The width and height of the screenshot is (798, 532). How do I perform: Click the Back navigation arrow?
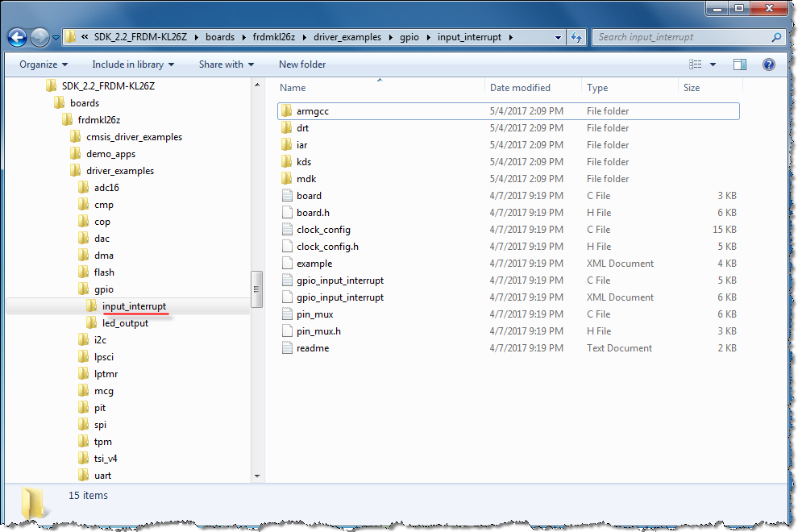coord(17,37)
